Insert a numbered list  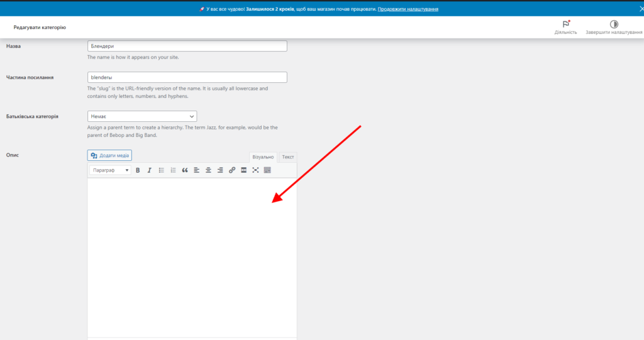pos(173,170)
